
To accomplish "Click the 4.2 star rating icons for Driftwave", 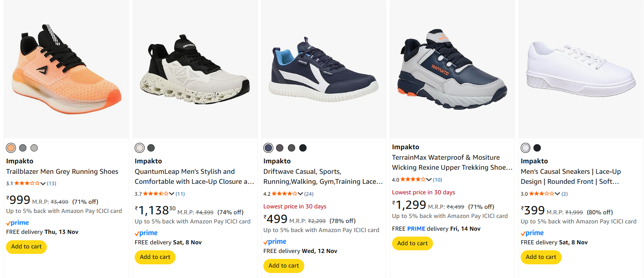I will (x=284, y=194).
